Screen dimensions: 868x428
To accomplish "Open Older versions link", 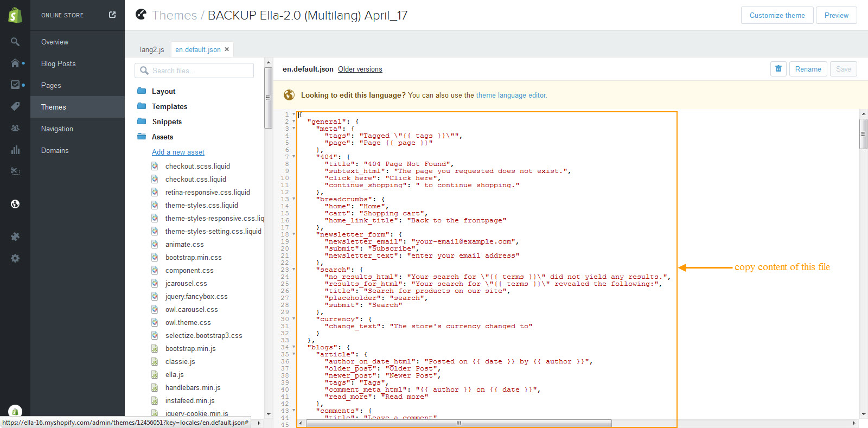I will click(360, 69).
